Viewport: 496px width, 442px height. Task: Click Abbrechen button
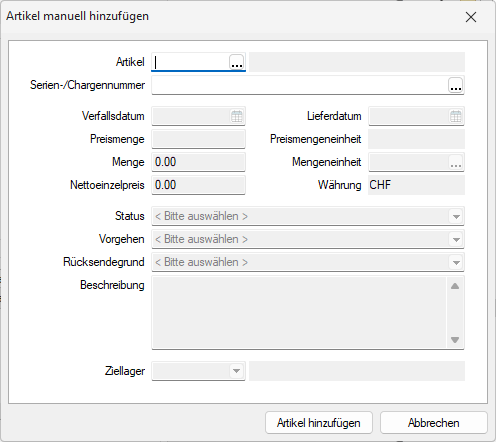pos(434,423)
